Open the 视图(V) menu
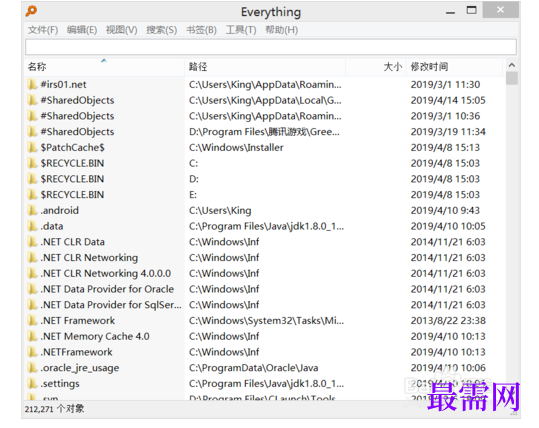The width and height of the screenshot is (539, 428). [x=121, y=30]
